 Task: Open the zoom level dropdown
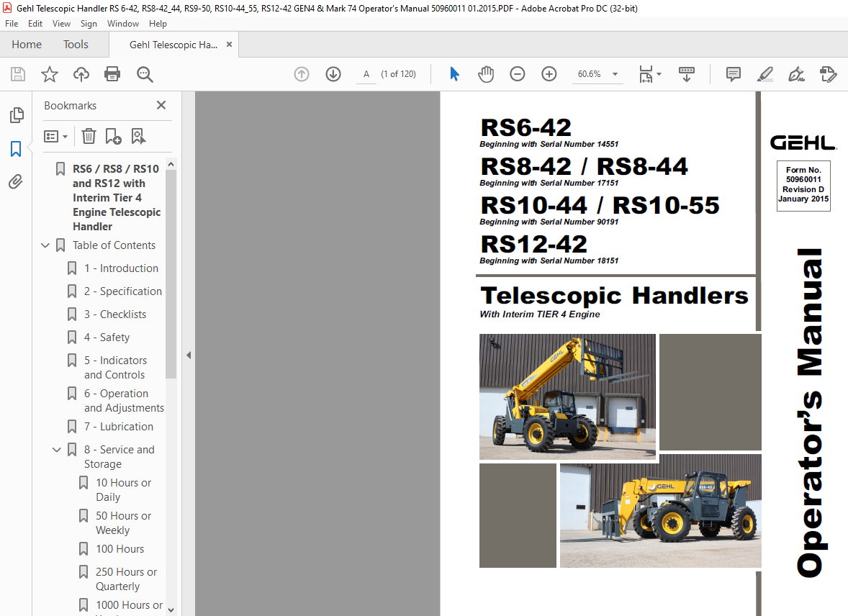pos(615,74)
